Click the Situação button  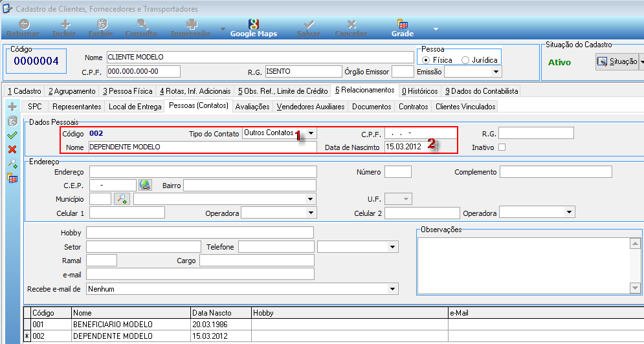pyautogui.click(x=616, y=62)
